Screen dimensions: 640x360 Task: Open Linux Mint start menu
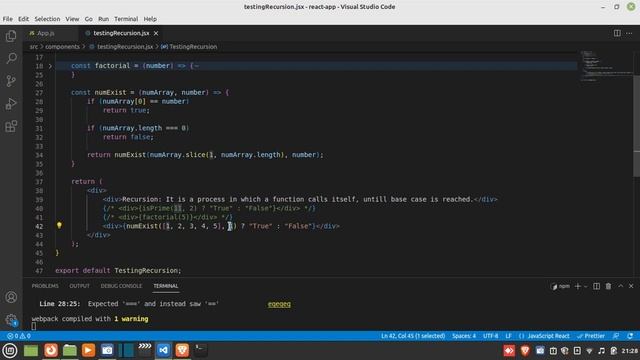[10, 350]
